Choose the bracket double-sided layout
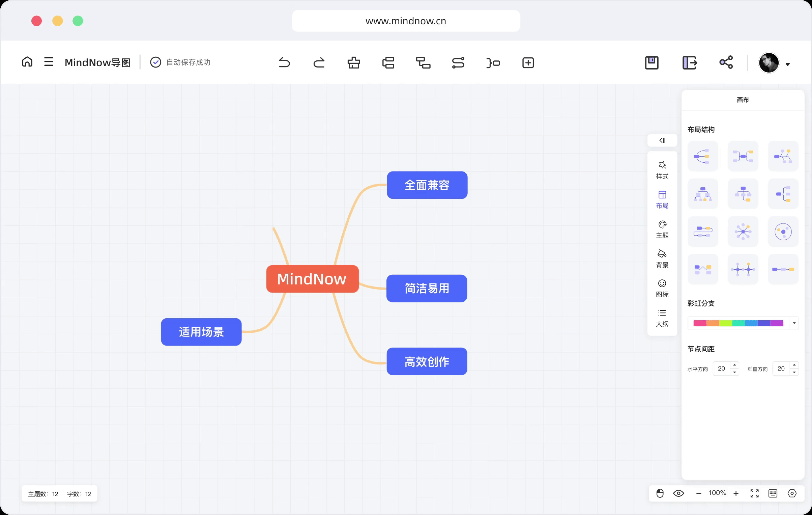 point(743,156)
